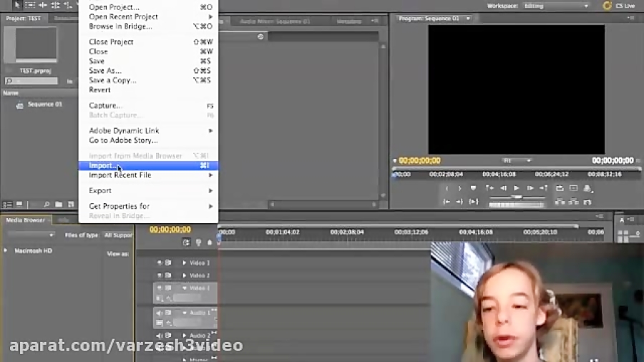
Task: Open the Fit zoom dropdown in Program monitor
Action: (517, 160)
